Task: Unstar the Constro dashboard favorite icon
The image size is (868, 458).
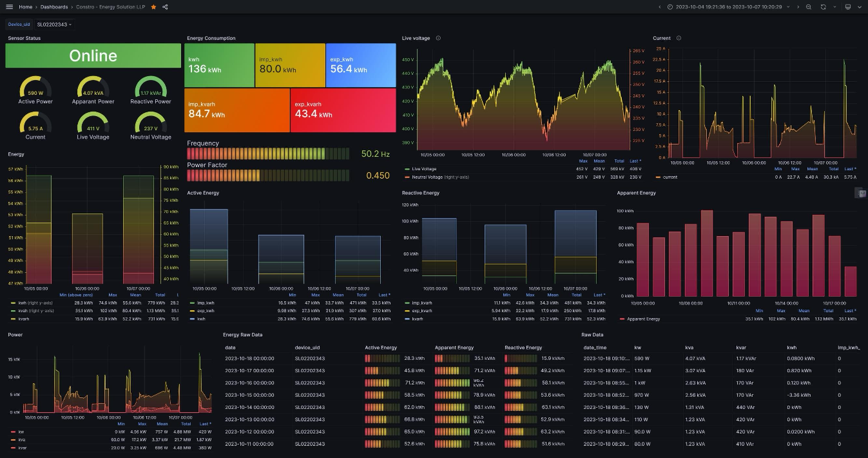Action: [153, 7]
